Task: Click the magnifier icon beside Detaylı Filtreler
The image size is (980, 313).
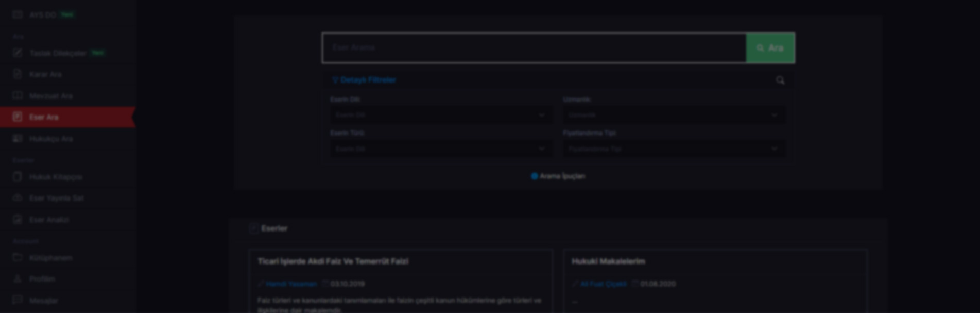Action: 780,80
